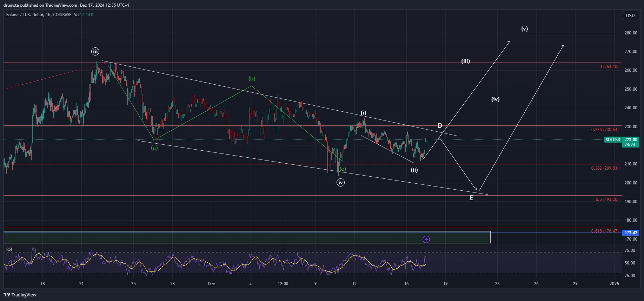The width and height of the screenshot is (644, 301).
Task: Open the USD currency selector
Action: point(630,15)
